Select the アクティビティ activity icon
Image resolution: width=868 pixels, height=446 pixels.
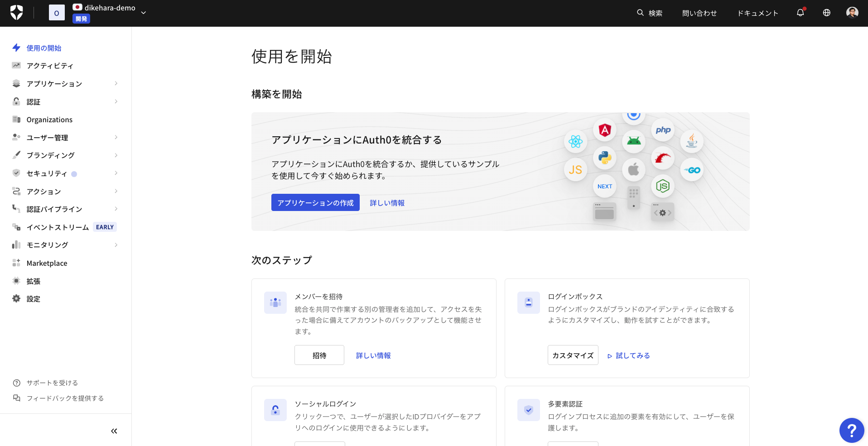pos(16,66)
